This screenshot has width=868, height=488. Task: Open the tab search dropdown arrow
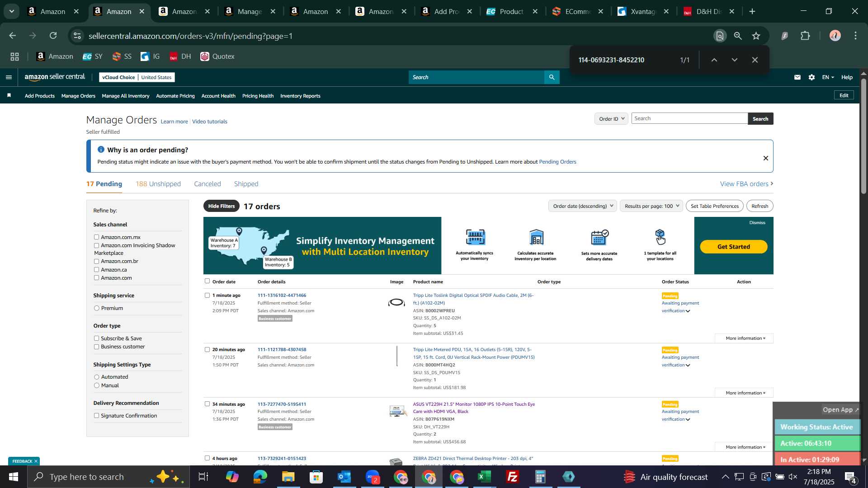click(12, 11)
